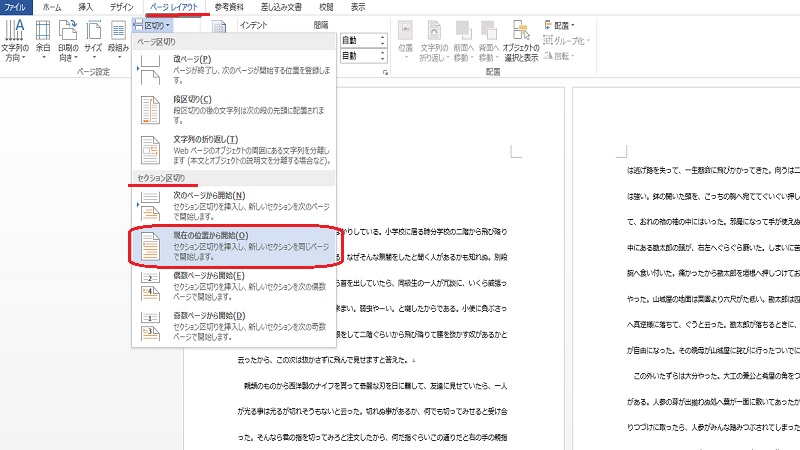Switch to the 挿入 ribbon tab

point(85,7)
